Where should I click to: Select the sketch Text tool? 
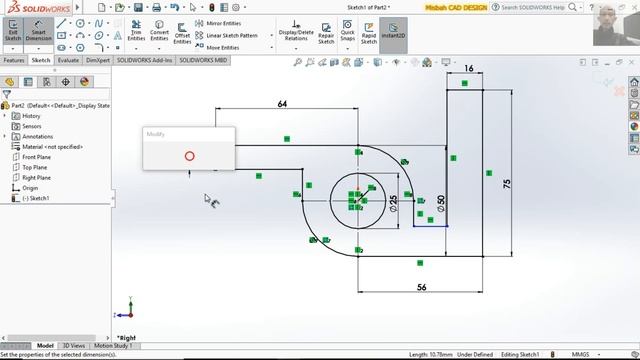click(x=118, y=36)
